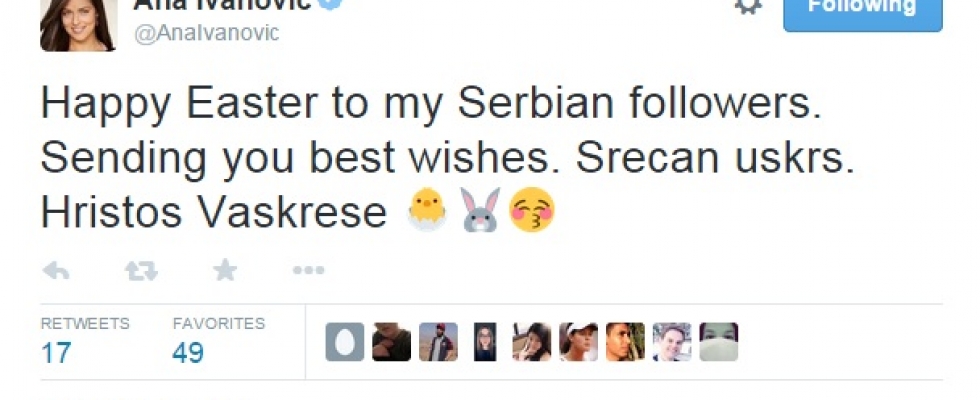Open the more options ellipsis icon
The width and height of the screenshot is (980, 400).
coord(308,270)
